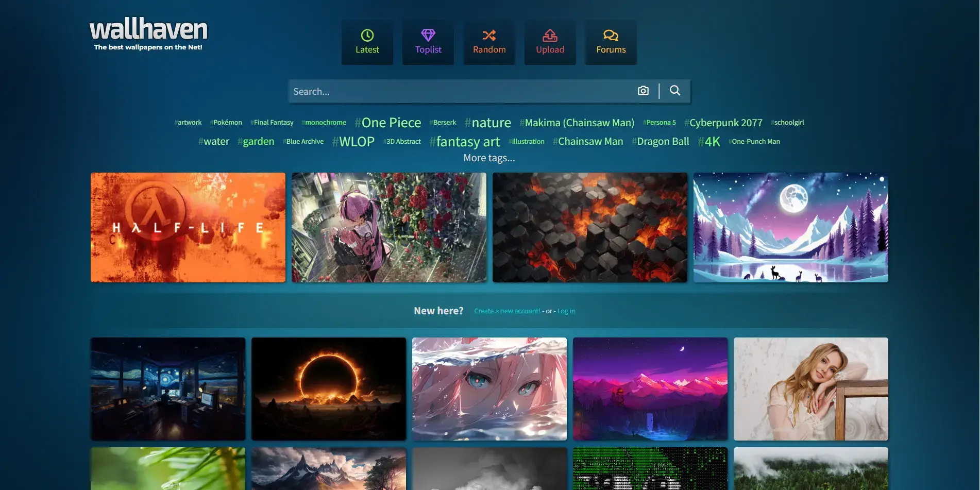
Task: Click the Log in link
Action: point(566,311)
